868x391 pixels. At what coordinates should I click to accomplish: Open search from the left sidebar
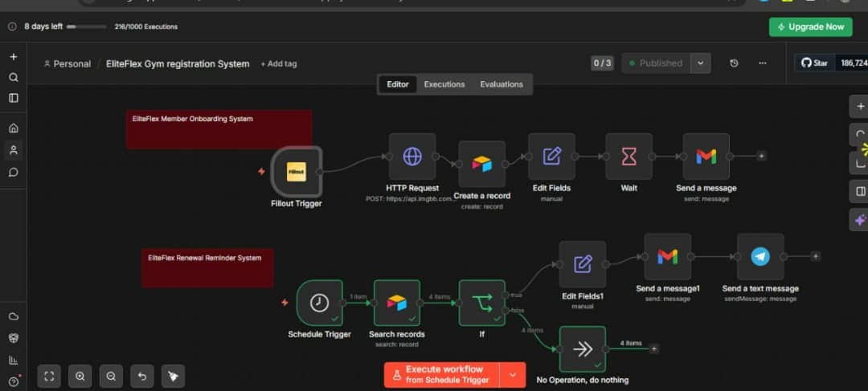click(x=14, y=77)
